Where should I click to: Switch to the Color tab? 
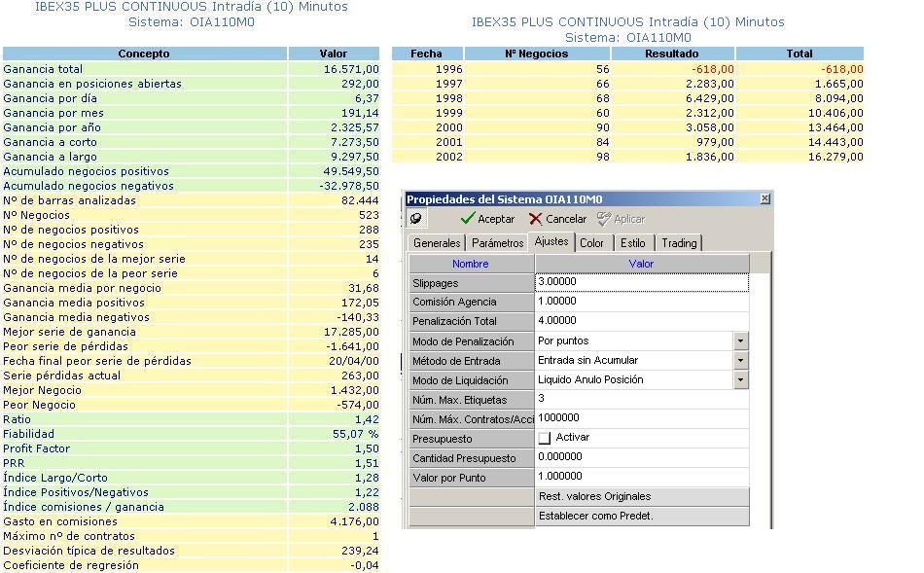click(x=591, y=243)
